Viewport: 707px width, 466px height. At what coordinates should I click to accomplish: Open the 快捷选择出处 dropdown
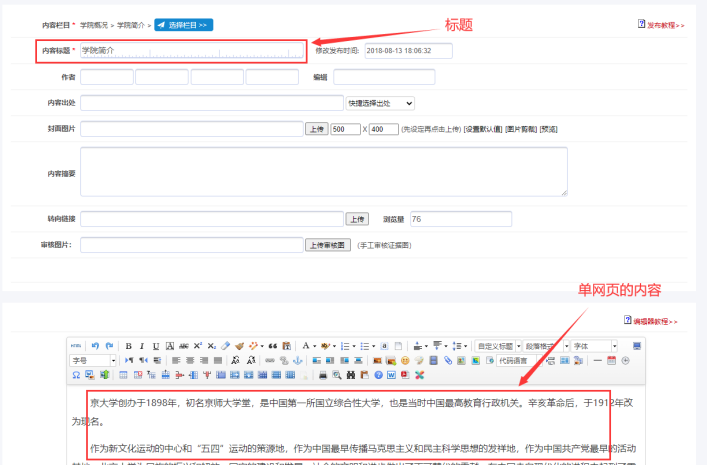[380, 102]
